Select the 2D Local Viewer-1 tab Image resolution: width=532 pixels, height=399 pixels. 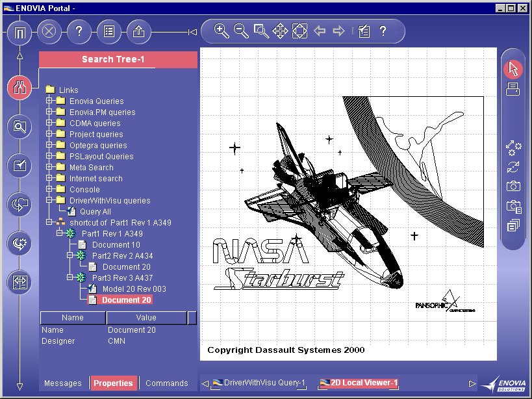[359, 383]
